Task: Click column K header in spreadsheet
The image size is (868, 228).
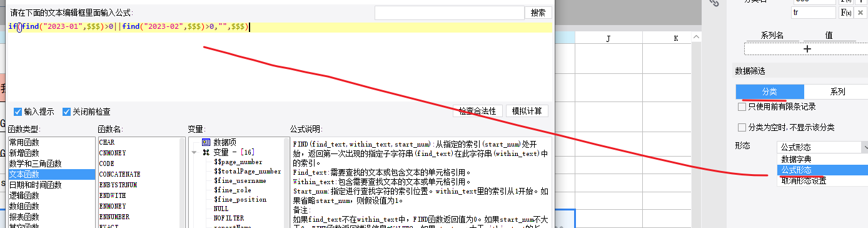Action: 676,39
